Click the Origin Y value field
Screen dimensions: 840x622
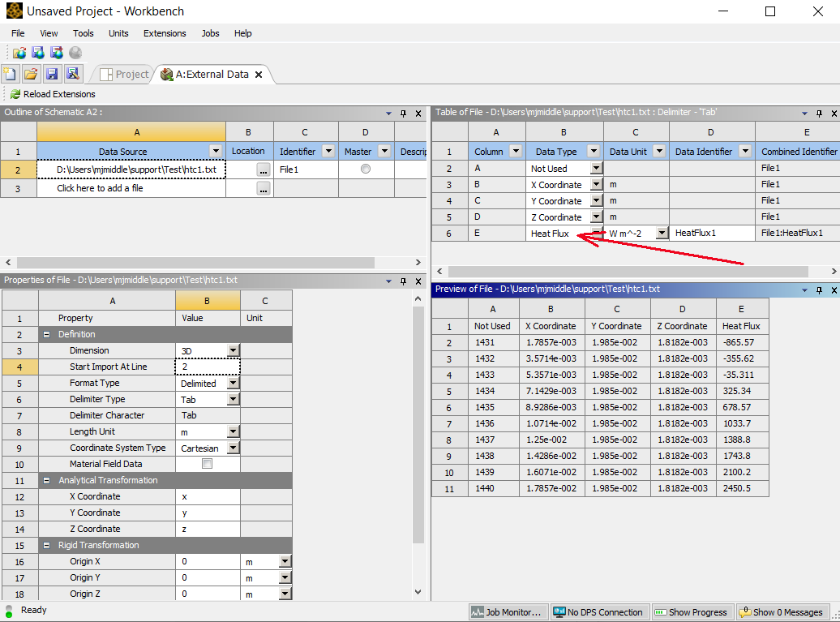(x=208, y=578)
